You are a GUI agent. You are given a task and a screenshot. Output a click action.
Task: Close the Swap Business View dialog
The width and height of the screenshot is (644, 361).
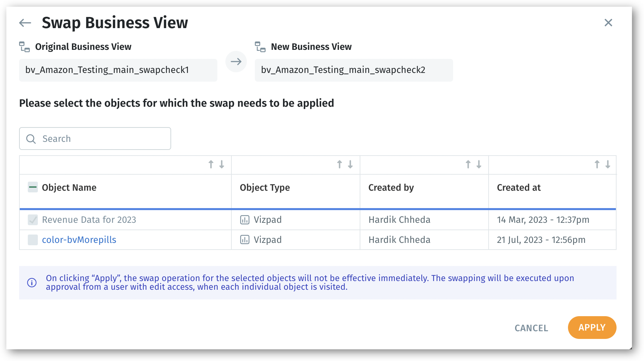point(608,23)
